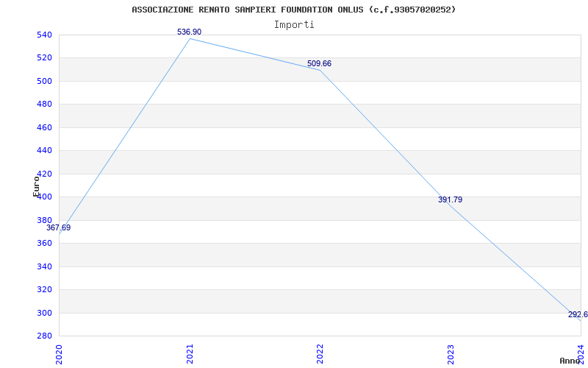Click the x-axis year 2020
Image resolution: width=588 pixels, height=368 pixels.
(x=60, y=354)
